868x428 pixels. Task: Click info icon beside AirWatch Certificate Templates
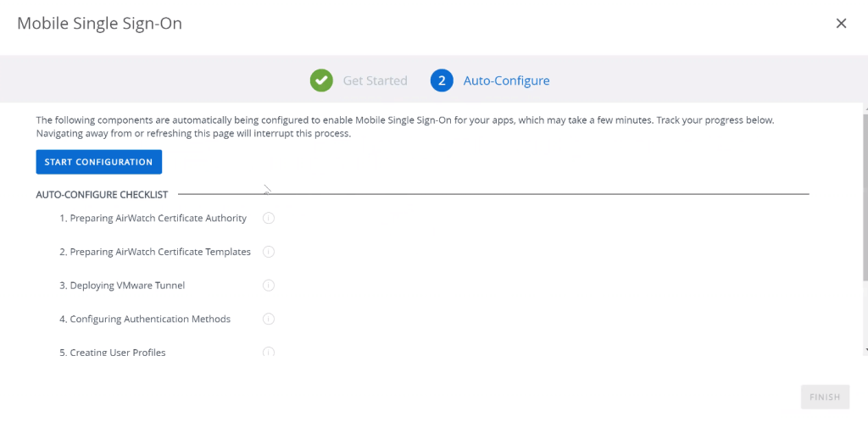pyautogui.click(x=269, y=252)
